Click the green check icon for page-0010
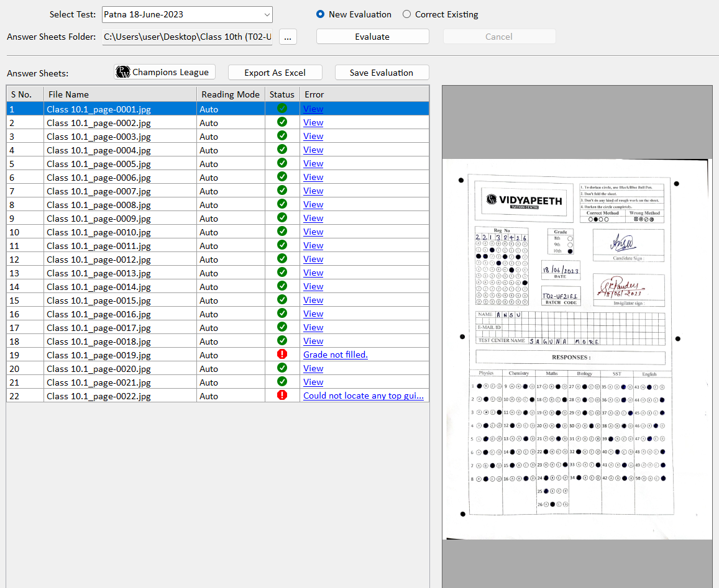Image resolution: width=719 pixels, height=588 pixels. tap(282, 232)
